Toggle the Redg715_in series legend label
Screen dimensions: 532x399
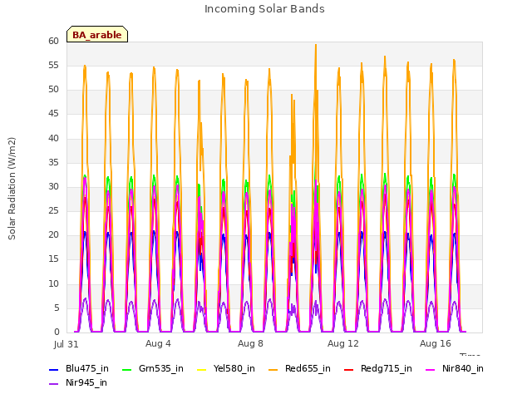tap(387, 369)
